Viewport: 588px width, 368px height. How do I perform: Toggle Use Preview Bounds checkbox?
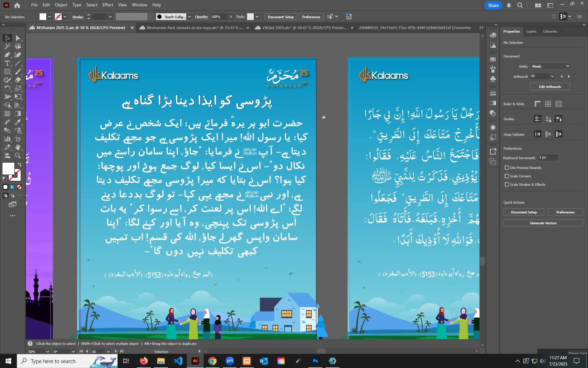[507, 168]
